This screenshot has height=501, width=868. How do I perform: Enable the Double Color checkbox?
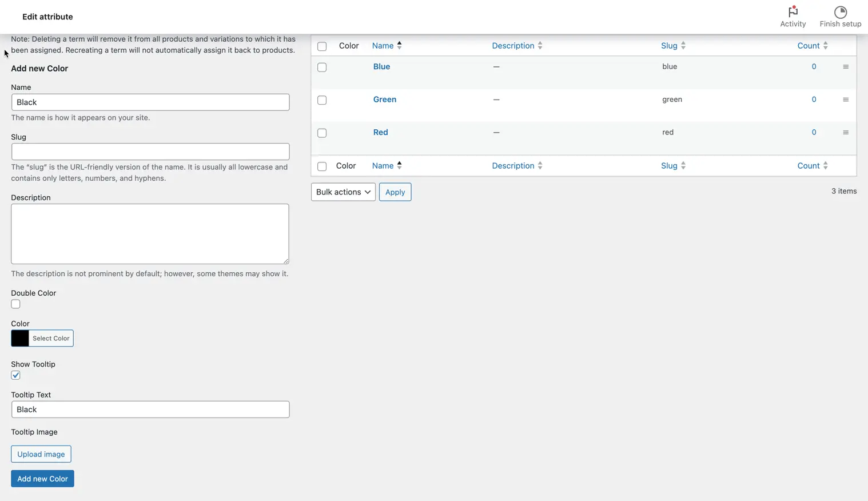[15, 304]
